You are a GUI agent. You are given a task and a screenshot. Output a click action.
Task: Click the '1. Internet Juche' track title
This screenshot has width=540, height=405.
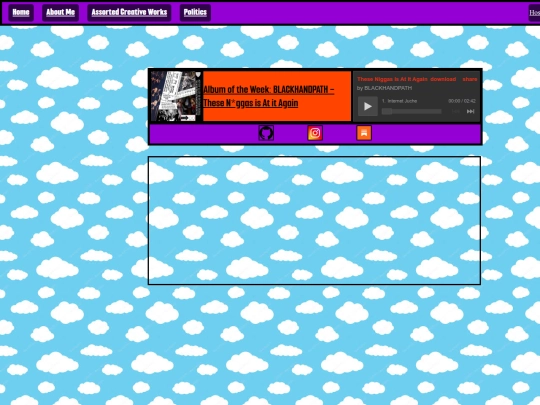click(x=399, y=101)
